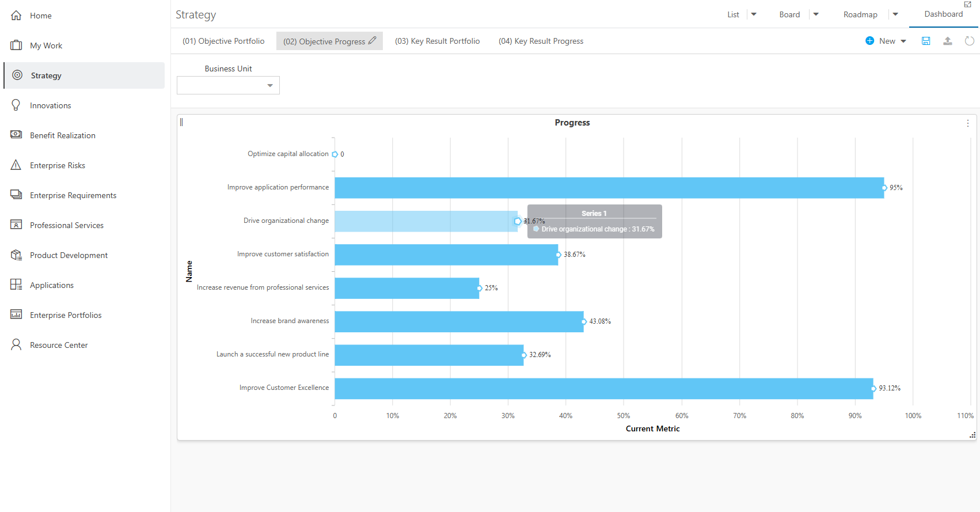Click the Increase brand awareness bar
Image resolution: width=980 pixels, height=512 pixels.
tap(459, 321)
